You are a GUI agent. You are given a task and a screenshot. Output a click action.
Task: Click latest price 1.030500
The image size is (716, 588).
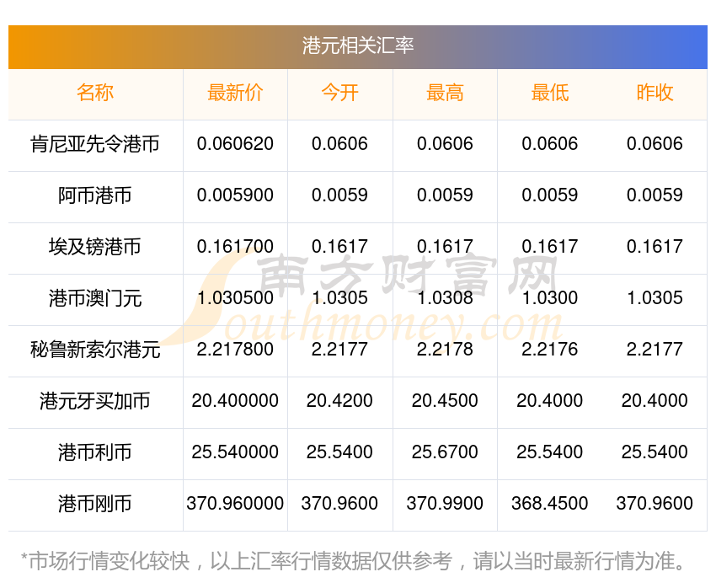(235, 298)
